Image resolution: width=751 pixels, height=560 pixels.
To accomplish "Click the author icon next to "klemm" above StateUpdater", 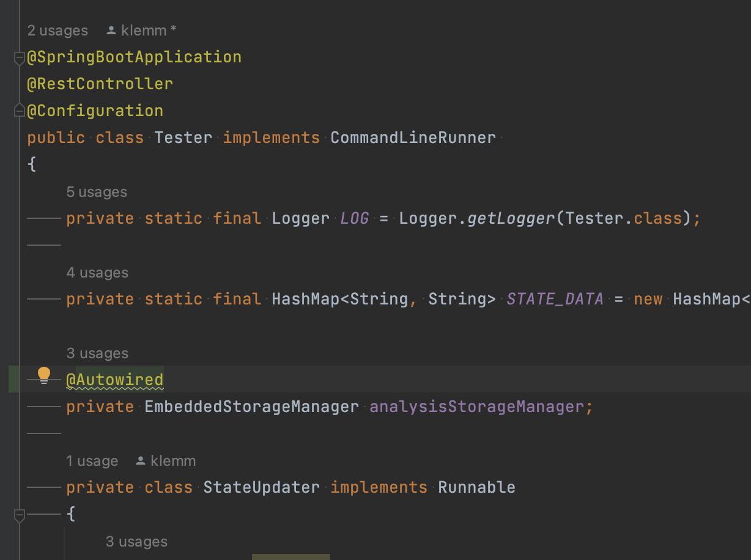I will (140, 460).
